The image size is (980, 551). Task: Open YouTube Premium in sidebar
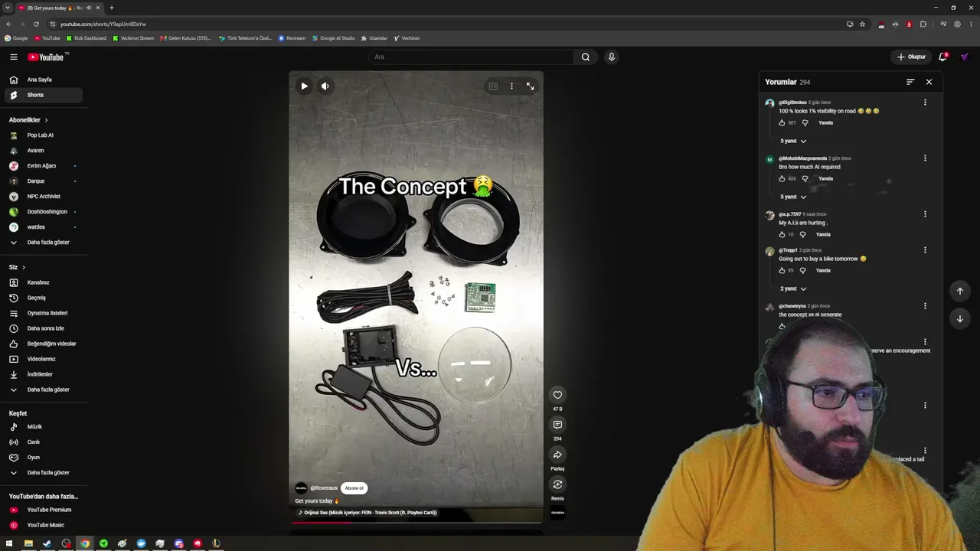[44, 510]
